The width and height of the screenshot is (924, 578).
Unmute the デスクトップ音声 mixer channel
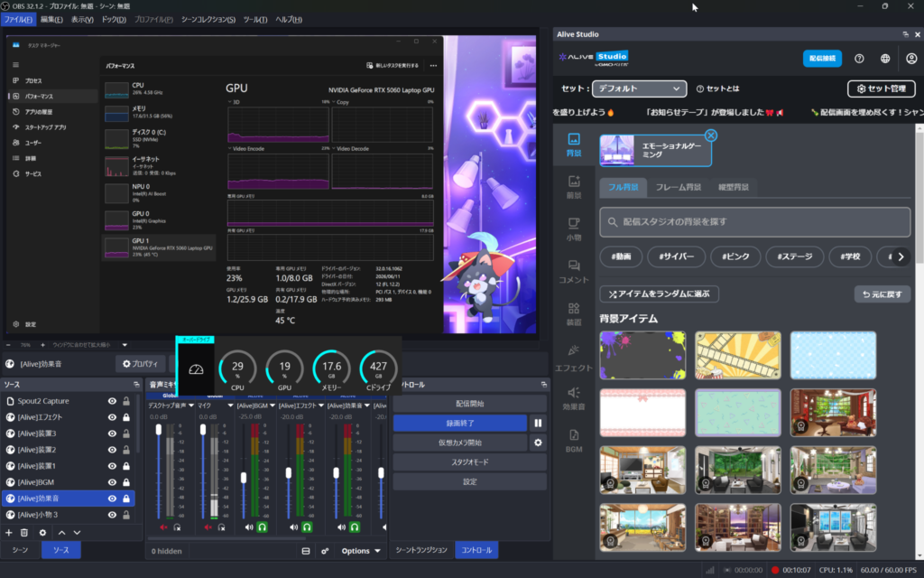(x=163, y=527)
